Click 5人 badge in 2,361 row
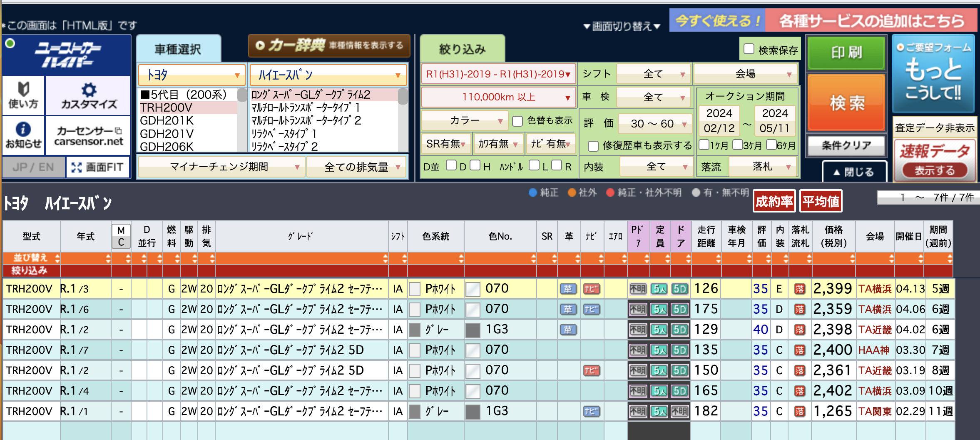Viewport: 980px width, 440px height. [x=659, y=370]
